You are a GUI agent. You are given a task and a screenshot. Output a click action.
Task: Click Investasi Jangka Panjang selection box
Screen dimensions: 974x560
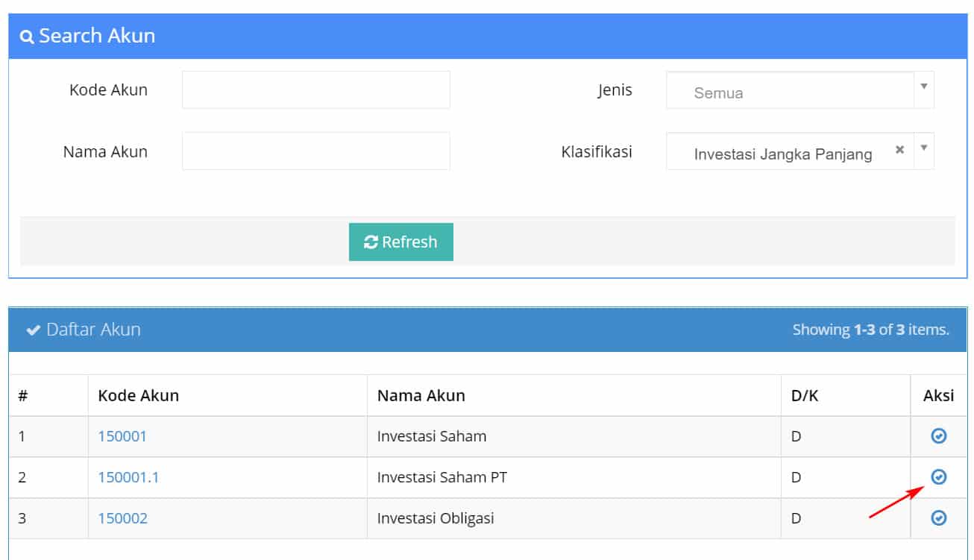[x=799, y=151]
